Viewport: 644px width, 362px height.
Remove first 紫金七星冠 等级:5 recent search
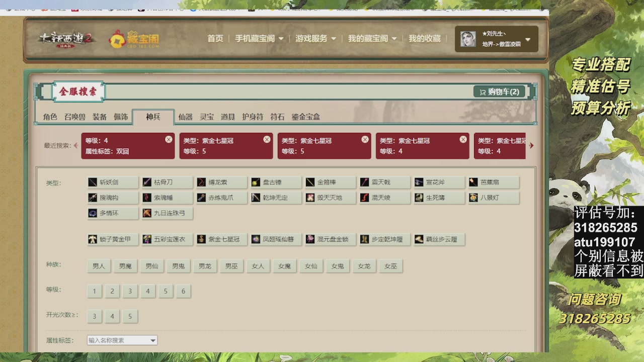coord(267,139)
